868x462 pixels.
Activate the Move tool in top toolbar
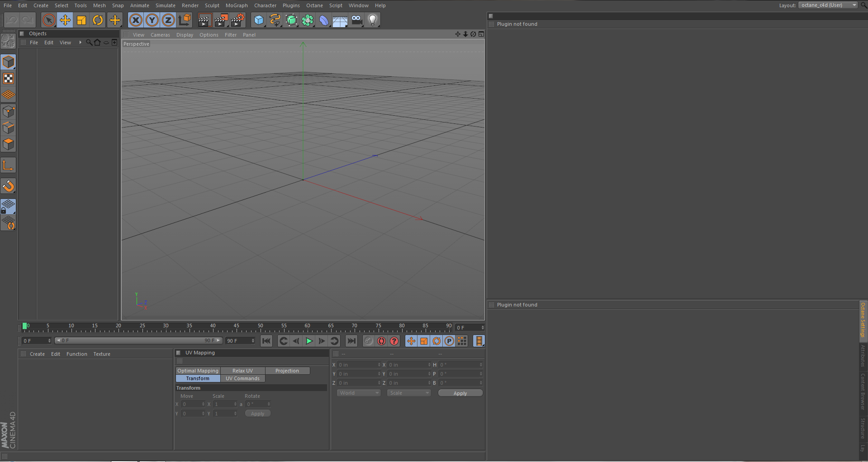[65, 20]
